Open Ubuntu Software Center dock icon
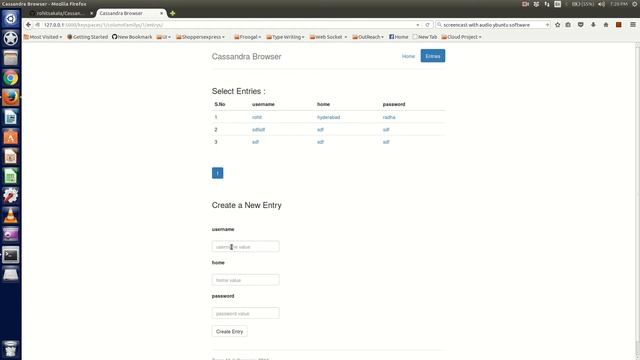The height and width of the screenshot is (360, 640). (11, 137)
